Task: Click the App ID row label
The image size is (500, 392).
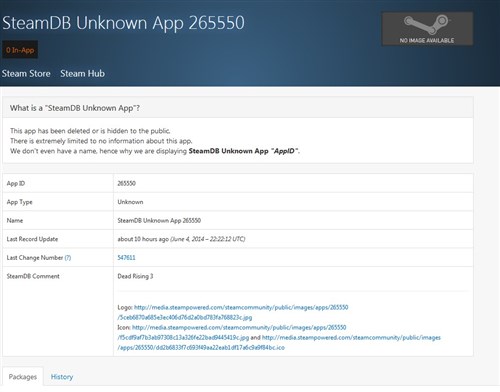Action: (x=16, y=183)
